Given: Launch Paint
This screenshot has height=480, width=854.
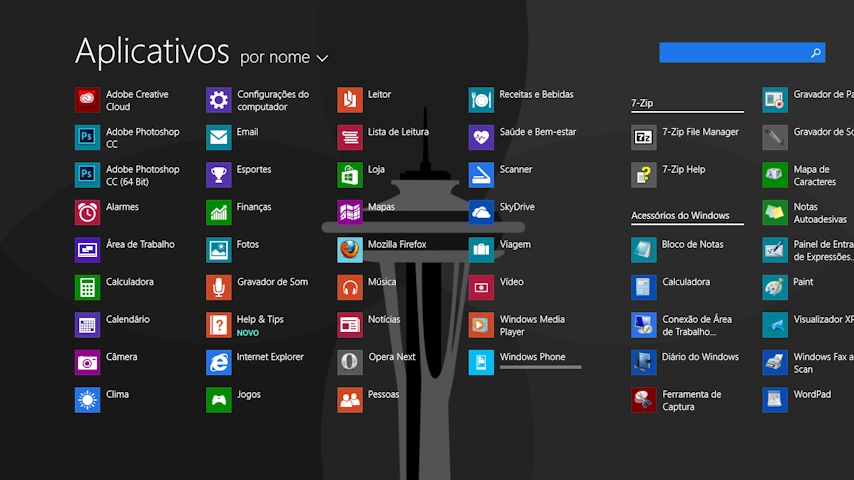Looking at the screenshot, I should coord(775,288).
